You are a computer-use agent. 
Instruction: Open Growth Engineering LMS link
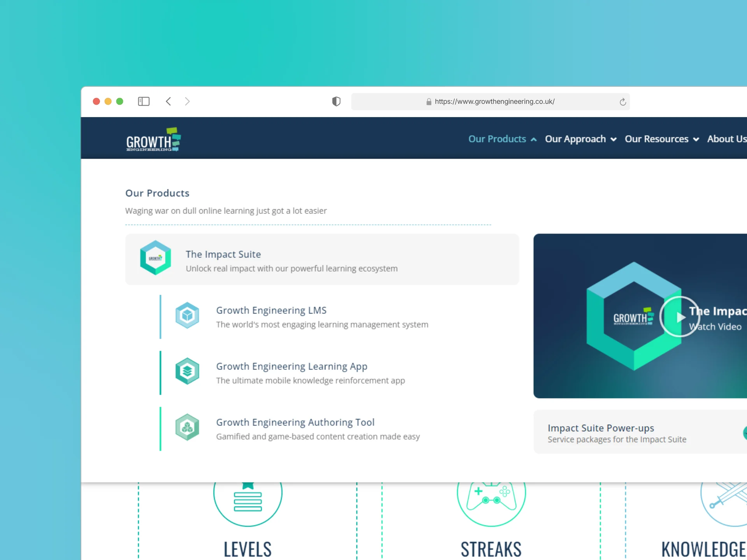[x=271, y=310]
